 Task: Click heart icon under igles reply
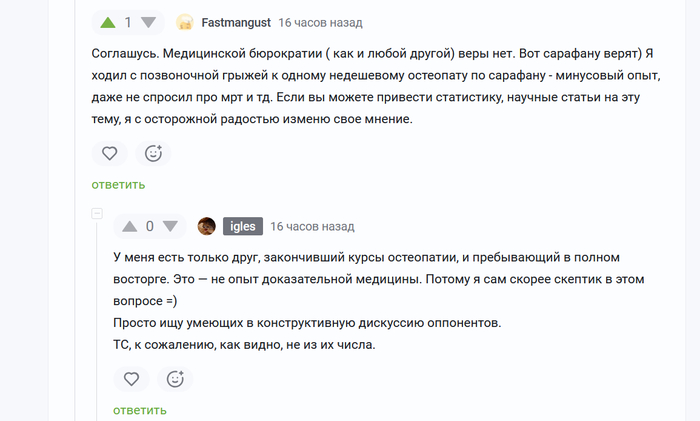click(131, 379)
